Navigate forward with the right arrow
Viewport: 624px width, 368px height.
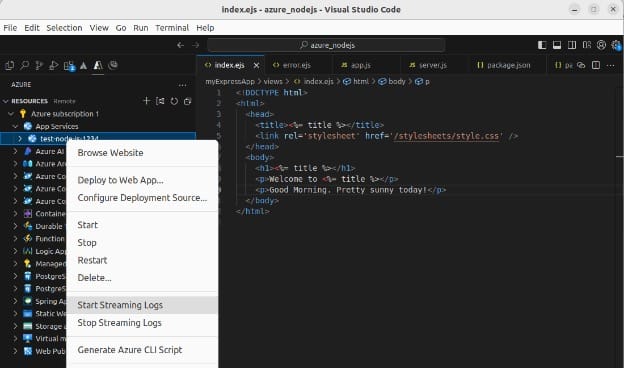click(x=196, y=45)
